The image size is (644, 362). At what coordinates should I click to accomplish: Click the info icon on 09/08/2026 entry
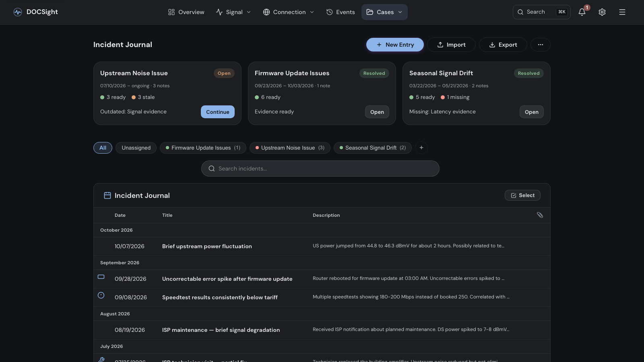click(101, 295)
